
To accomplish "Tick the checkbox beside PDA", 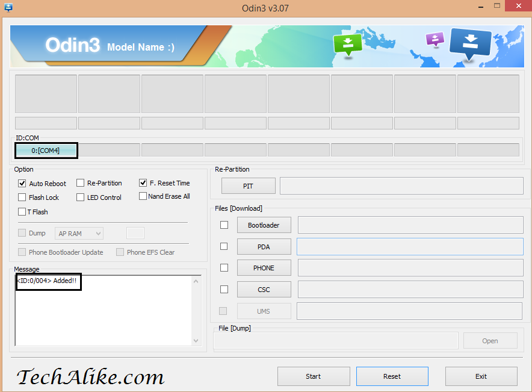I will click(224, 246).
